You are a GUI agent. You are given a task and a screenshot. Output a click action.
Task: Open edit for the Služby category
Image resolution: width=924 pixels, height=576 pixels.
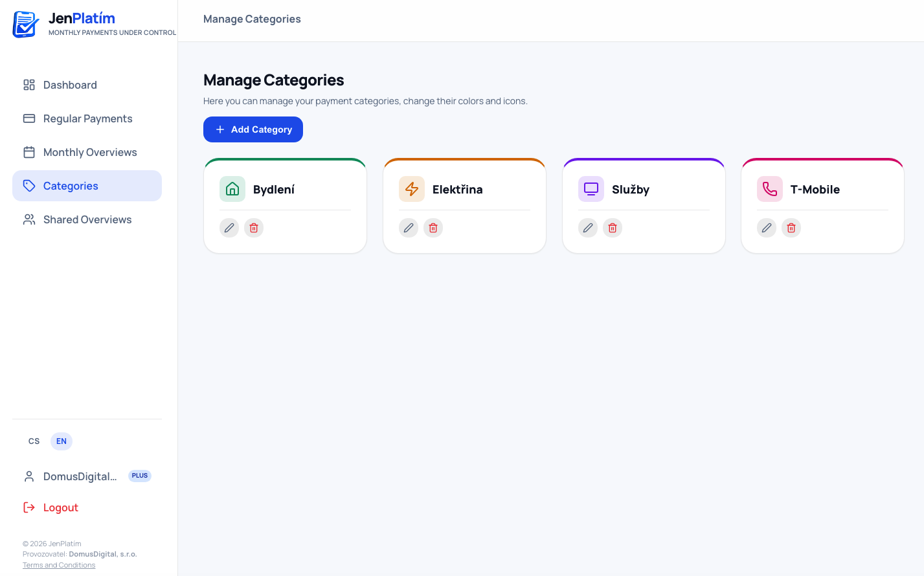(588, 228)
